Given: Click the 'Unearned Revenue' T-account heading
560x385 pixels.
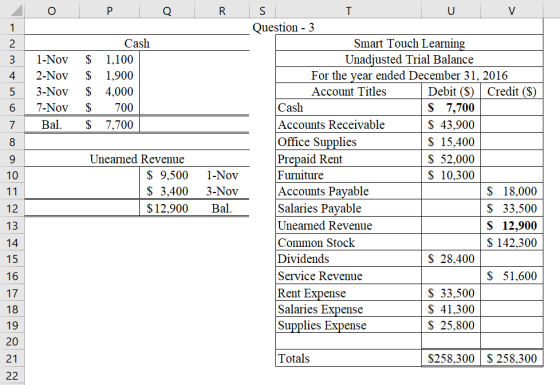Looking at the screenshot, I should (x=137, y=159).
